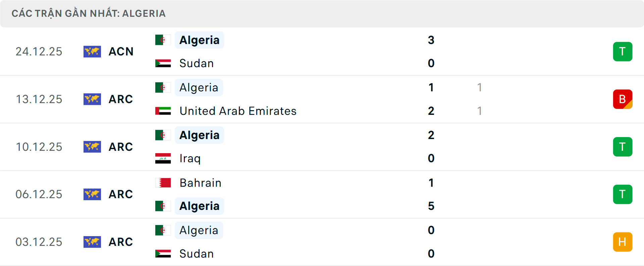The height and width of the screenshot is (266, 644).
Task: Click the orange H badge for the 0-0 draw
Action: coord(623,242)
